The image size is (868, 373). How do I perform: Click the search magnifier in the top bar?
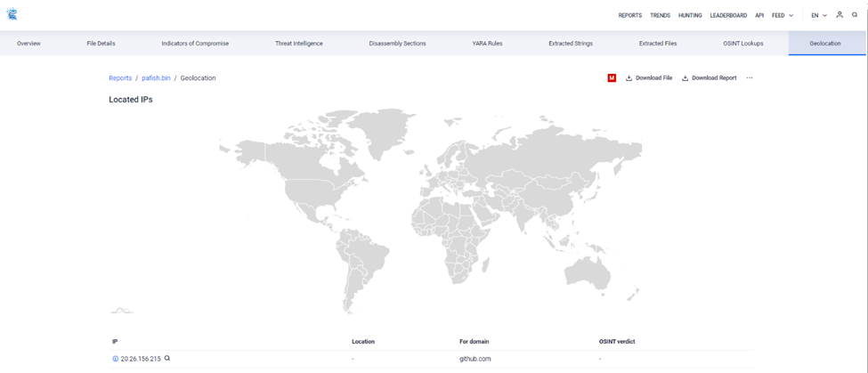(x=855, y=15)
